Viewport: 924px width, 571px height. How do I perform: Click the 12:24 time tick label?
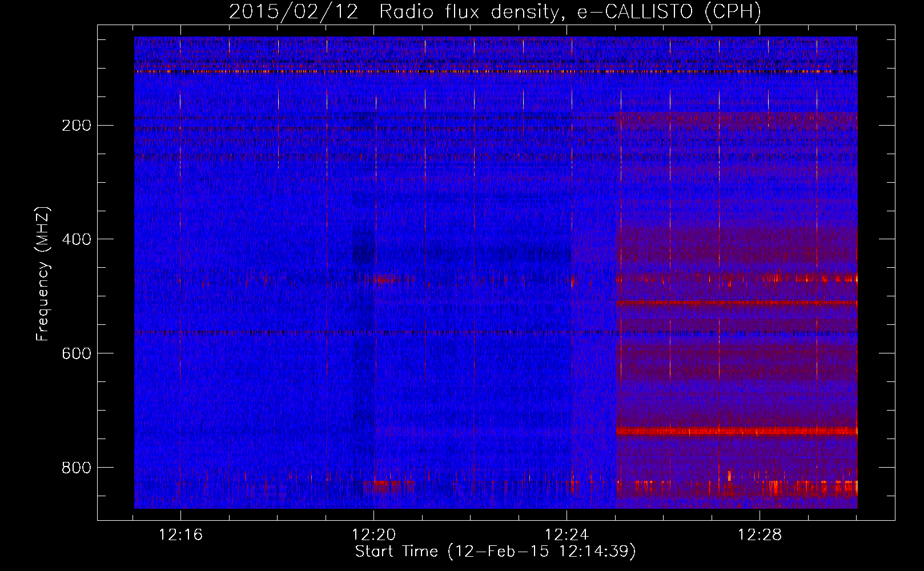pos(567,535)
